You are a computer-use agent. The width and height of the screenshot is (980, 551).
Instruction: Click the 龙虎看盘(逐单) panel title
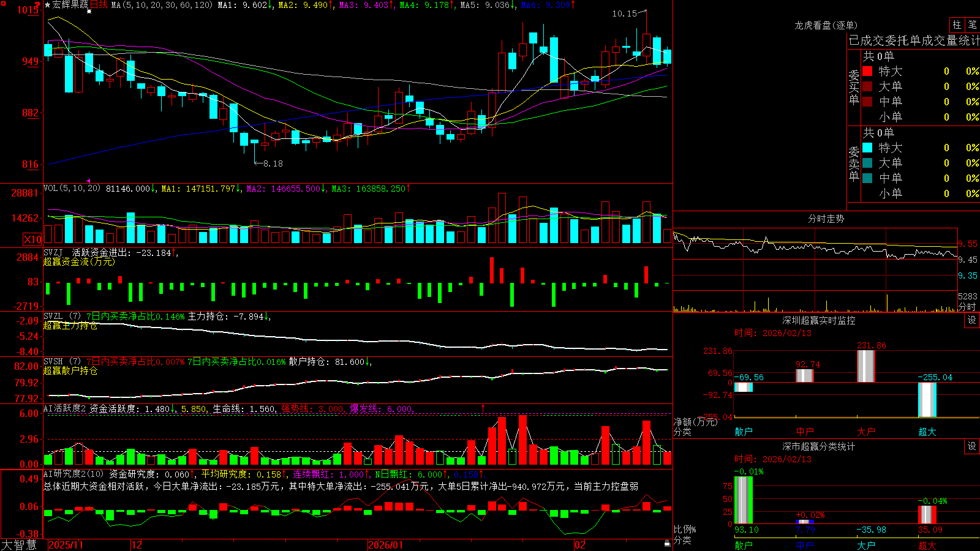coord(826,25)
